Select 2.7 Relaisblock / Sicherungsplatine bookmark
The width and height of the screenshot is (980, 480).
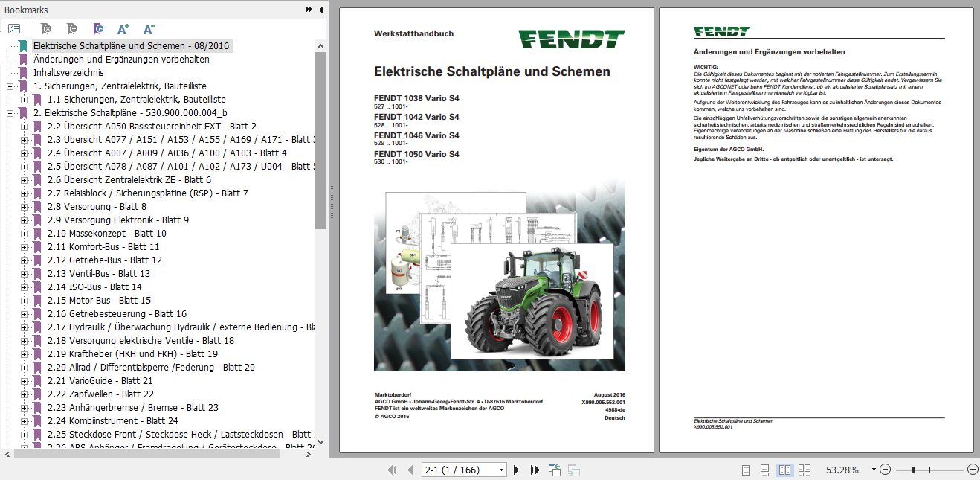click(x=147, y=193)
